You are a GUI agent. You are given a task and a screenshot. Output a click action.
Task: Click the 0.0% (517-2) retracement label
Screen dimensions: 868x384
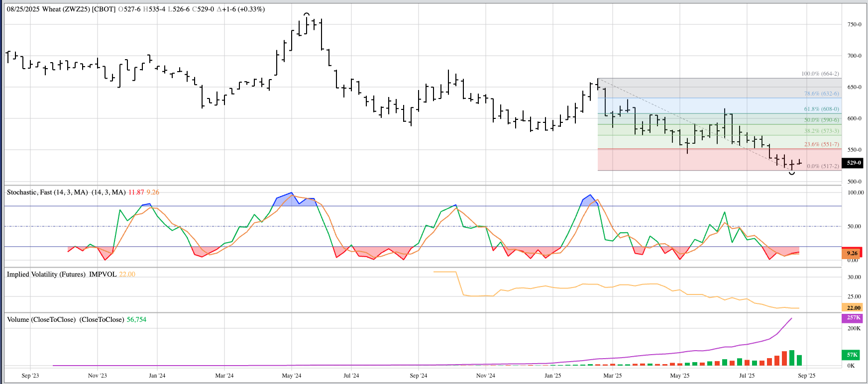coord(823,166)
